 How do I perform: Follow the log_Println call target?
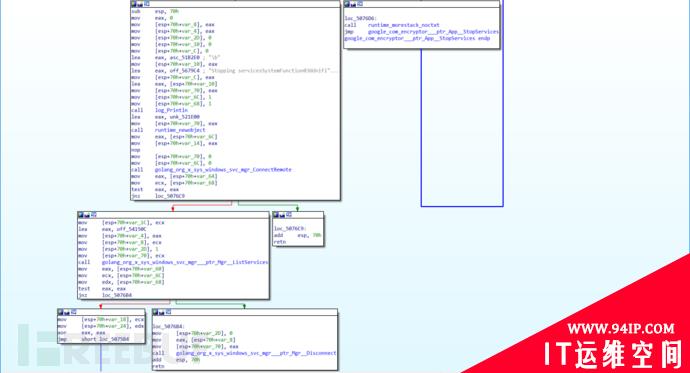tap(171, 110)
